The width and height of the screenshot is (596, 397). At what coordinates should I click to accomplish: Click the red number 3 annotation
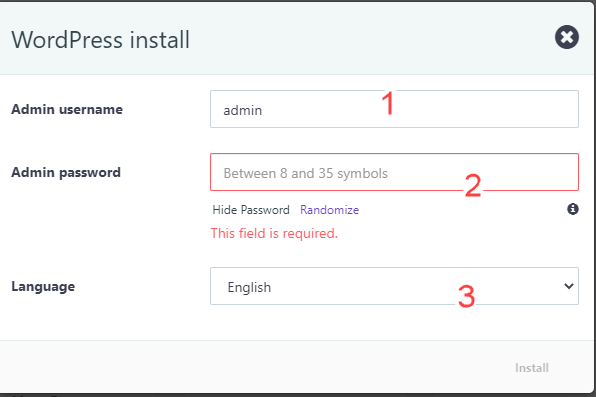pyautogui.click(x=466, y=296)
